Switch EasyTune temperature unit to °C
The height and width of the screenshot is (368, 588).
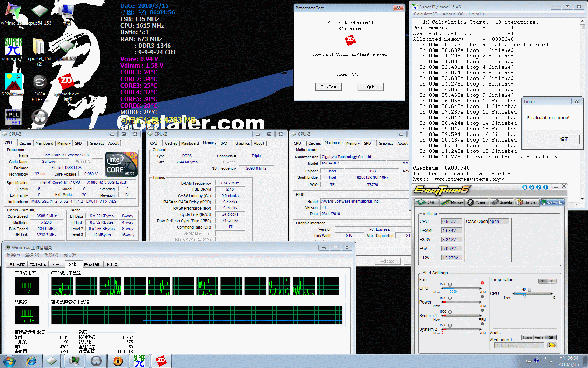point(543,281)
